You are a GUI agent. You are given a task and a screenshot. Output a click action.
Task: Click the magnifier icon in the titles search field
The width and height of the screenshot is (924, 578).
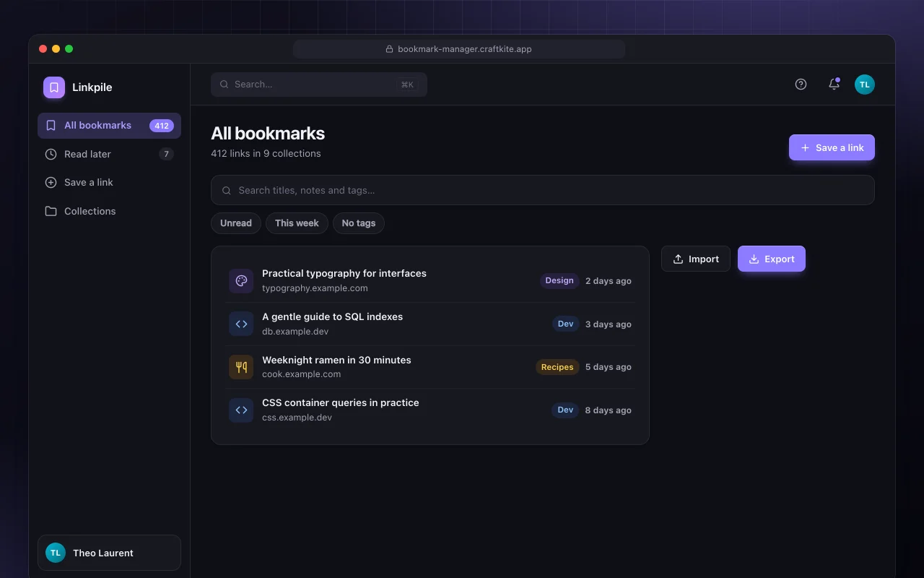tap(227, 191)
